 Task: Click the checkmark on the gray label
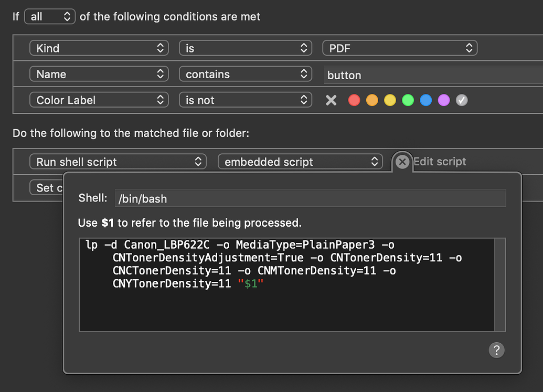click(462, 100)
